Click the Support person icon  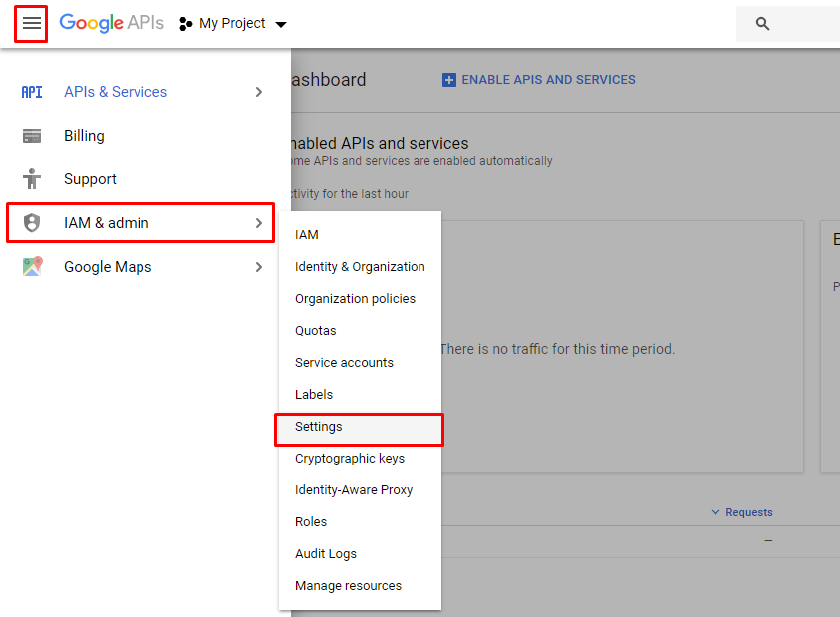tap(32, 179)
